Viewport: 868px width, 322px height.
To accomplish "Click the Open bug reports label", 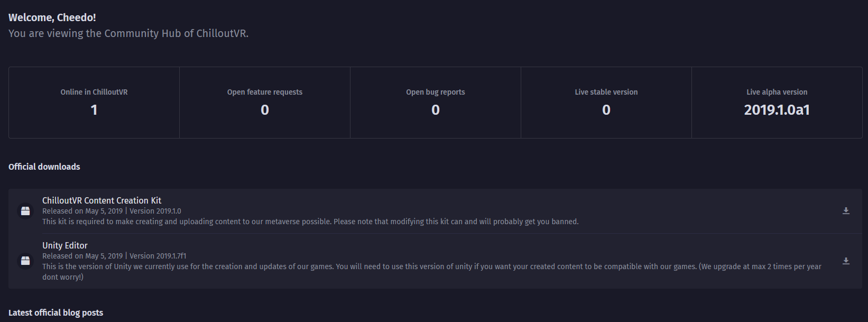I will pyautogui.click(x=436, y=92).
